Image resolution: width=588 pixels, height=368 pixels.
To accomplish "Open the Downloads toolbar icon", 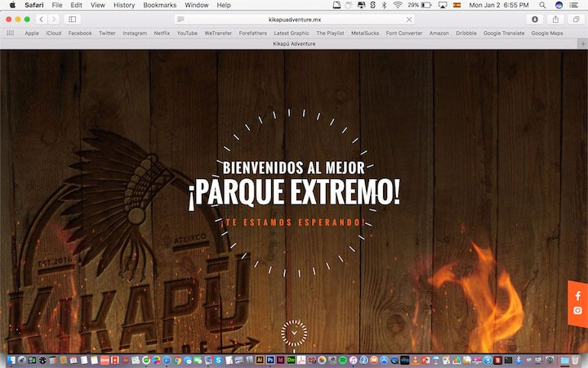I will point(535,19).
